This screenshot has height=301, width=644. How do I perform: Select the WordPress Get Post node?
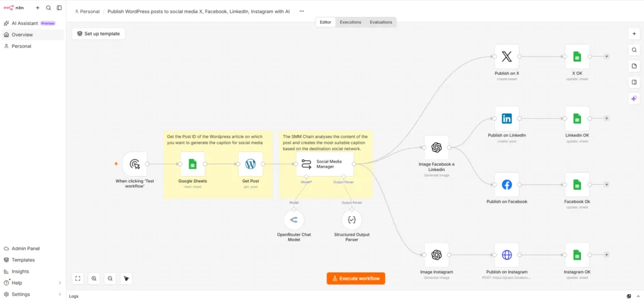point(250,164)
